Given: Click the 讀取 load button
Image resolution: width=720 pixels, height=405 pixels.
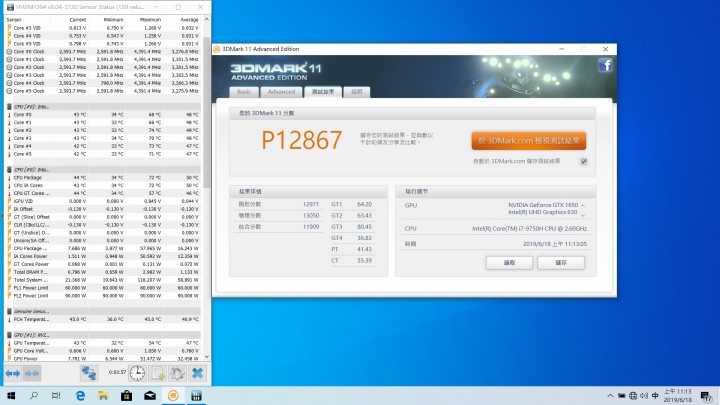Looking at the screenshot, I should click(509, 263).
